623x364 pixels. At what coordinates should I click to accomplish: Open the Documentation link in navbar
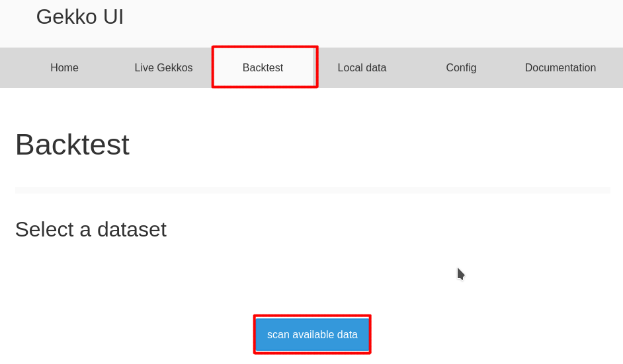tap(560, 67)
